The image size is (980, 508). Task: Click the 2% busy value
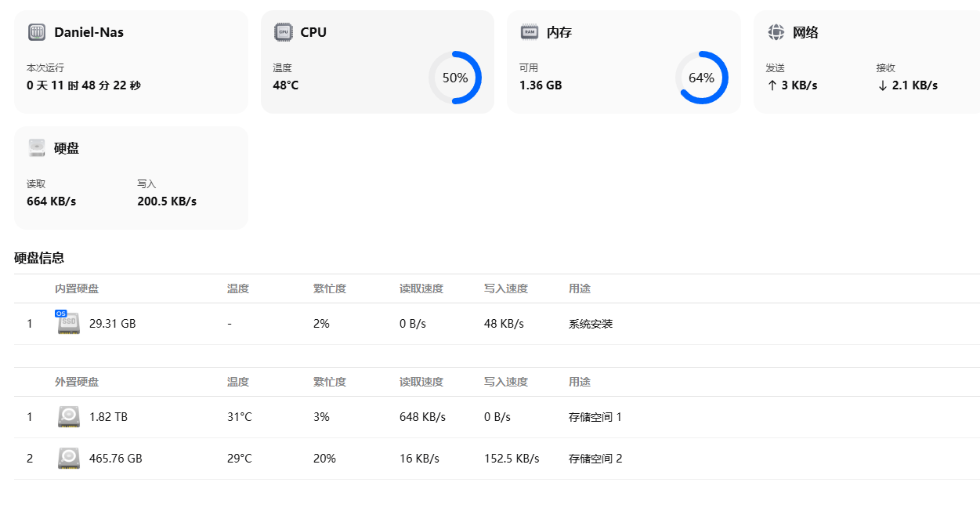[321, 323]
